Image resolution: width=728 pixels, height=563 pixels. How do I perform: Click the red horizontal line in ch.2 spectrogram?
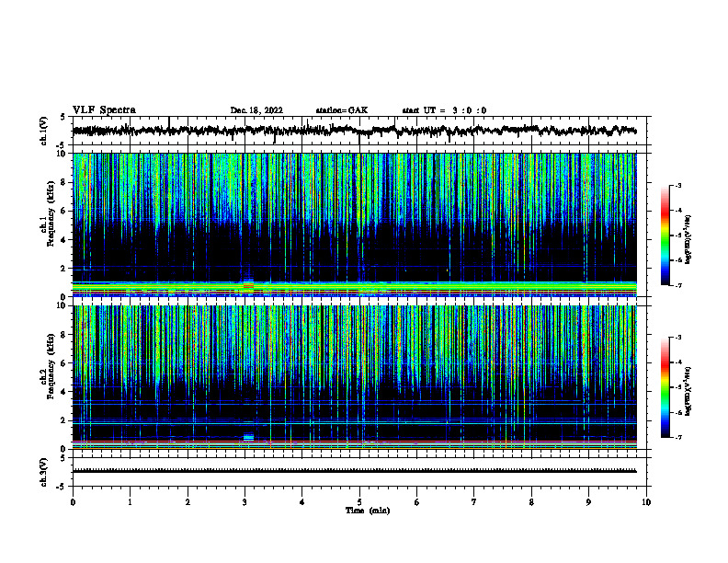pos(354,441)
